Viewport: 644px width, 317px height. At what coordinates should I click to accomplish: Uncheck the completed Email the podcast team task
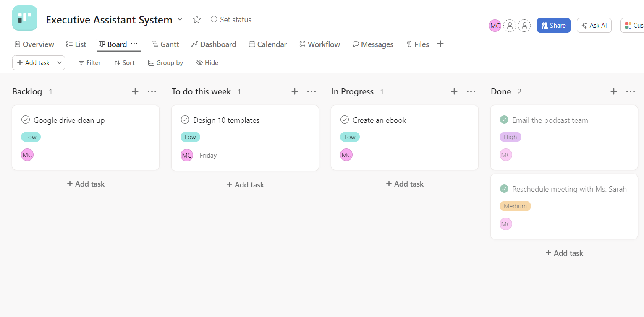(504, 120)
